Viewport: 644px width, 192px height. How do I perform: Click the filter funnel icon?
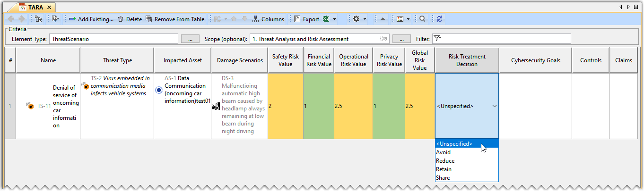[x=437, y=39]
